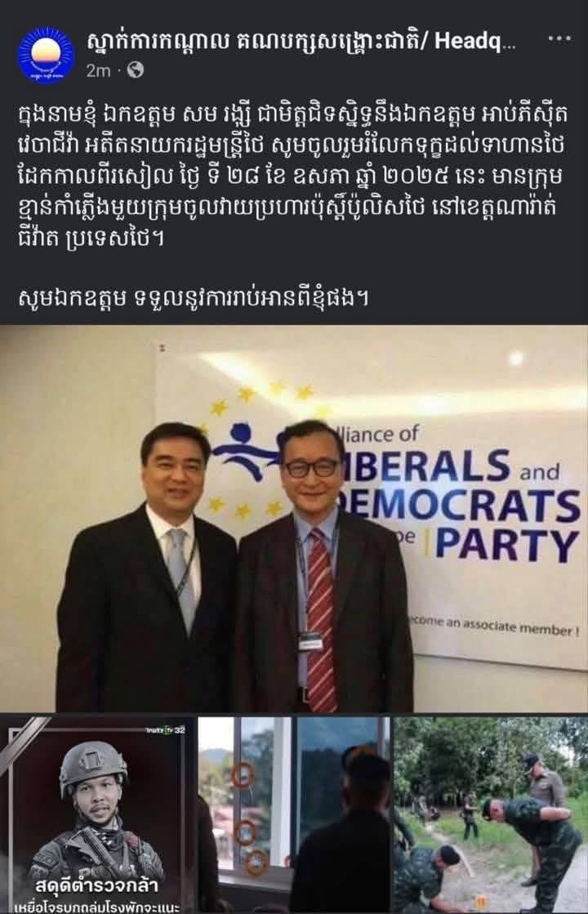Open the three-dot post options menu

(x=560, y=40)
